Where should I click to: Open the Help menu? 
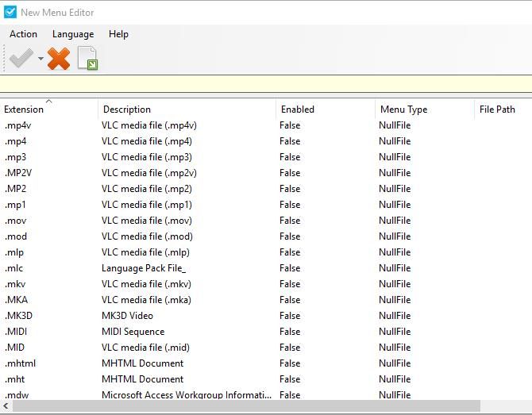coord(118,34)
